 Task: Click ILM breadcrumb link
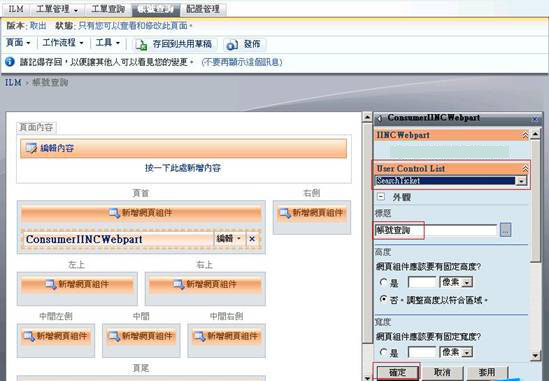(x=13, y=82)
